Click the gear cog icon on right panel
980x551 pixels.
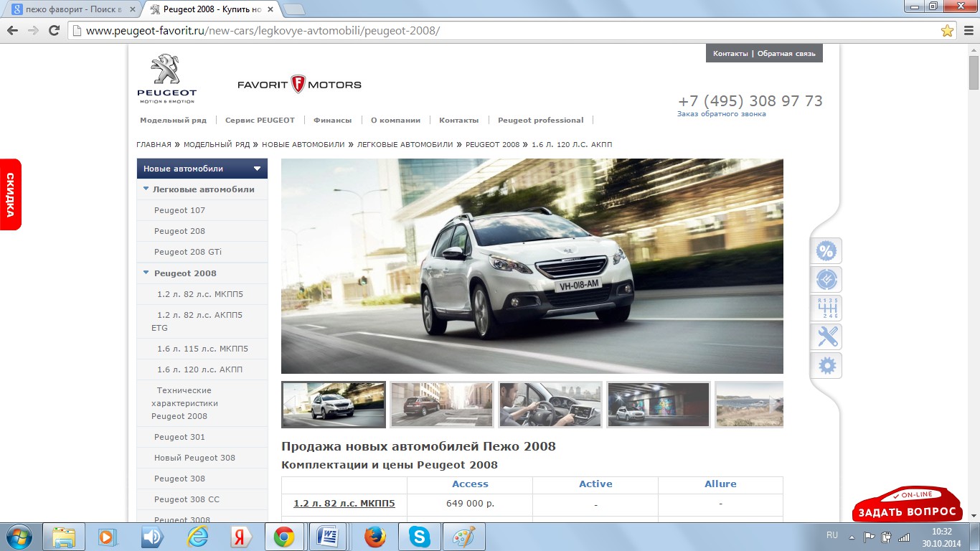tap(827, 366)
